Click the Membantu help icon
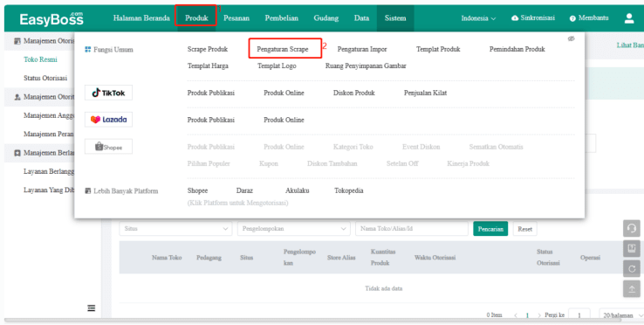Image resolution: width=644 pixels, height=325 pixels. [572, 18]
